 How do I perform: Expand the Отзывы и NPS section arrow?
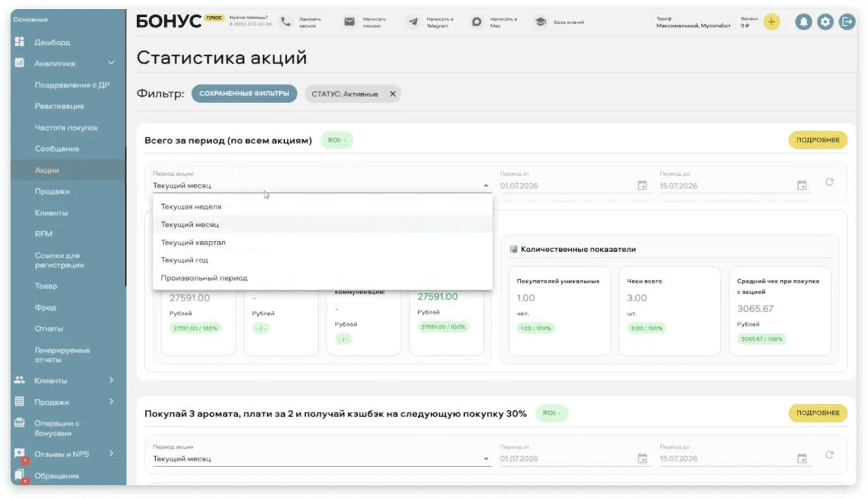(x=111, y=454)
